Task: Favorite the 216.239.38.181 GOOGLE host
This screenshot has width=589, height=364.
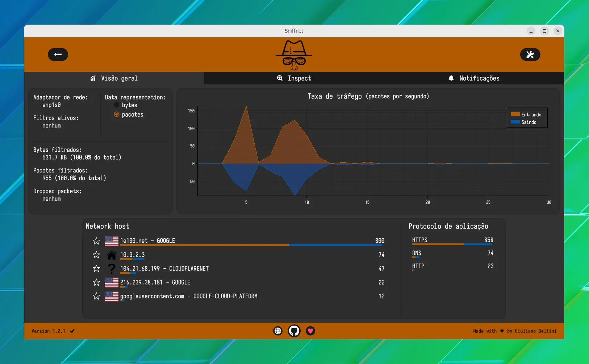Action: point(96,283)
